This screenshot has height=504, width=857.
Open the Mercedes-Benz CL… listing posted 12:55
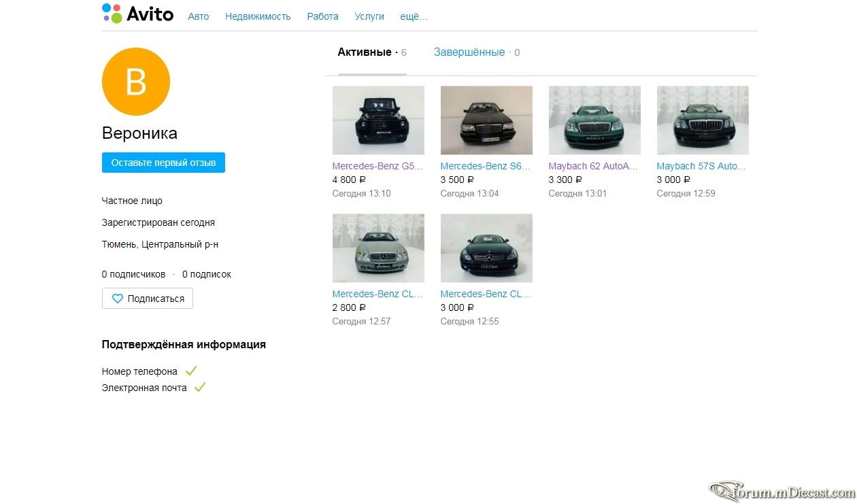(x=486, y=294)
